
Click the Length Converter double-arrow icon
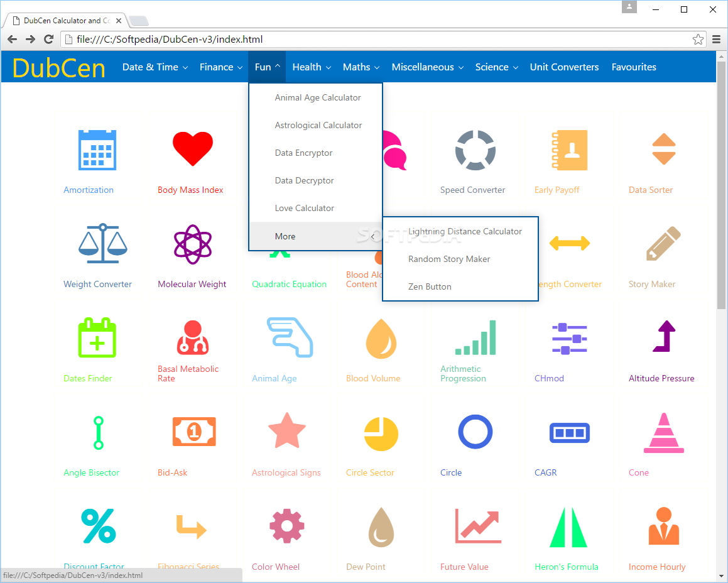(569, 243)
